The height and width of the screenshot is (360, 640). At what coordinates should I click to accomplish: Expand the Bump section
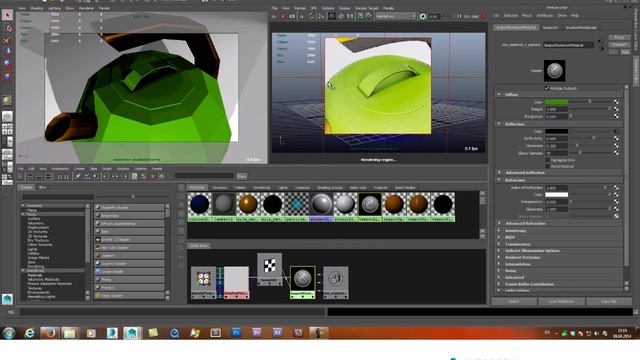(499, 271)
